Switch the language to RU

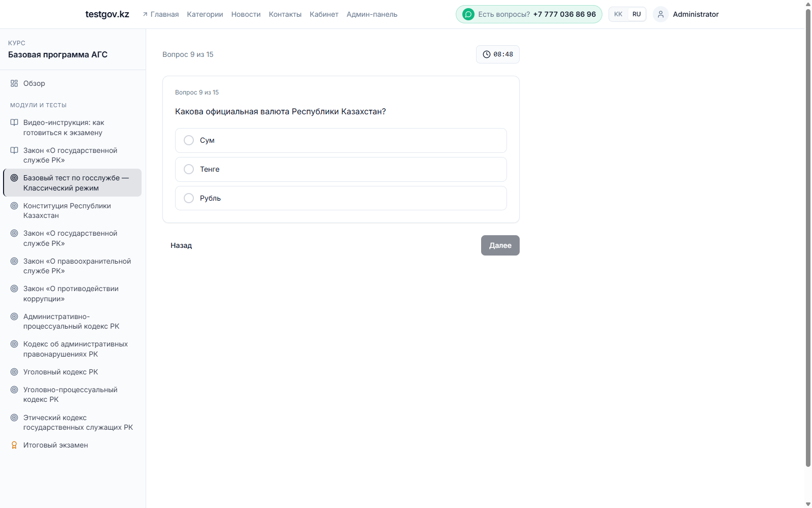tap(636, 14)
